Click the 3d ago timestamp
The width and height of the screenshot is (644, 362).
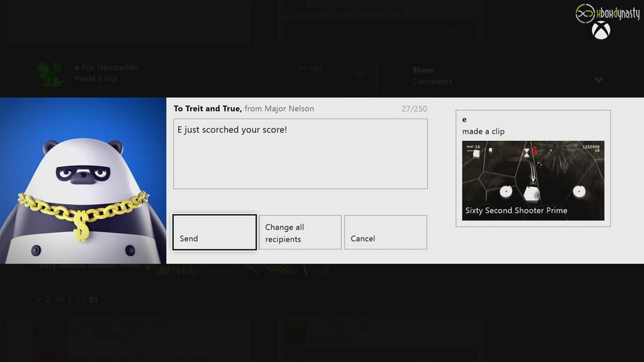click(x=309, y=67)
